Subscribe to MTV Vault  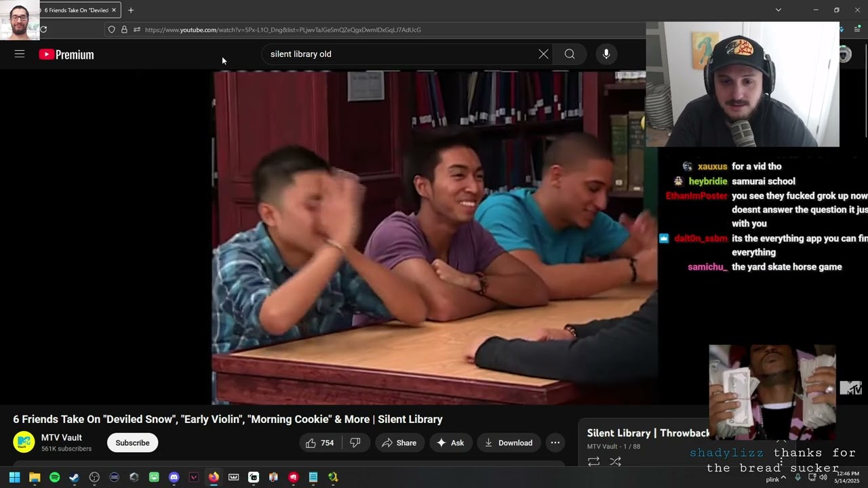[x=132, y=443]
